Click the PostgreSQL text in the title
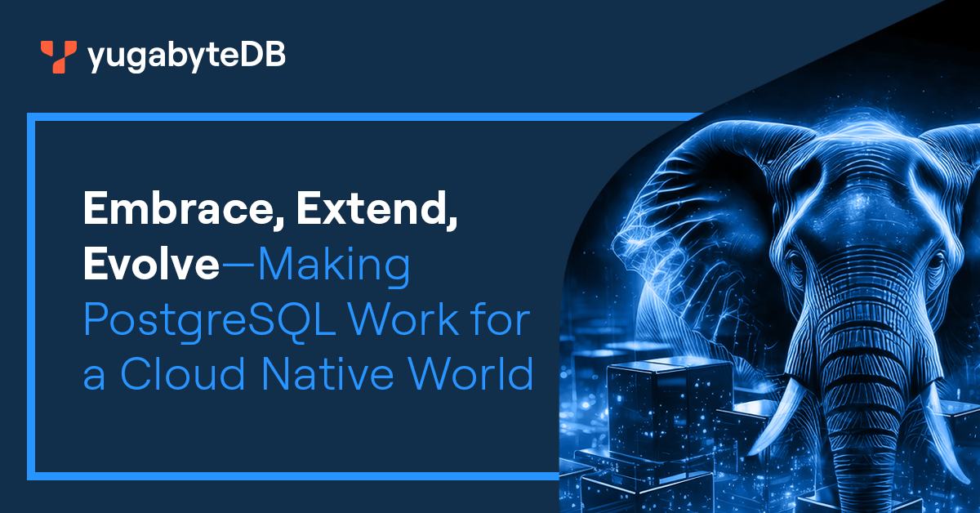The image size is (980, 513). click(208, 319)
